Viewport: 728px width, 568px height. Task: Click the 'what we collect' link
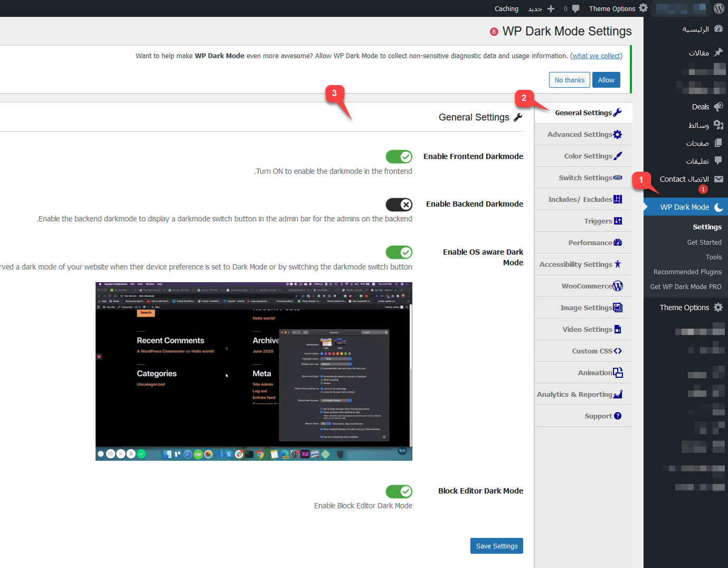(x=596, y=56)
